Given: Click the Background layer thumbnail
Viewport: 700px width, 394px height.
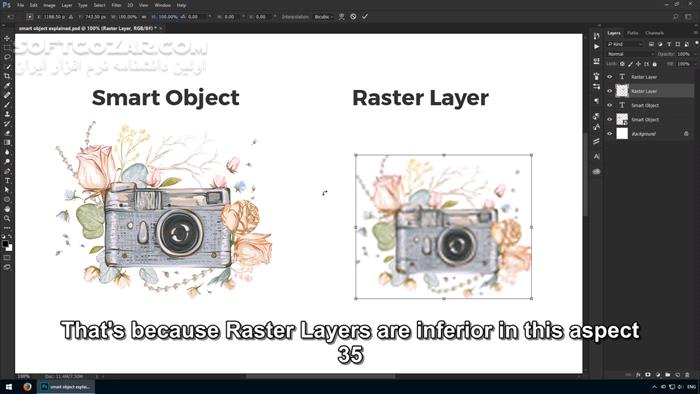Looking at the screenshot, I should tap(622, 133).
